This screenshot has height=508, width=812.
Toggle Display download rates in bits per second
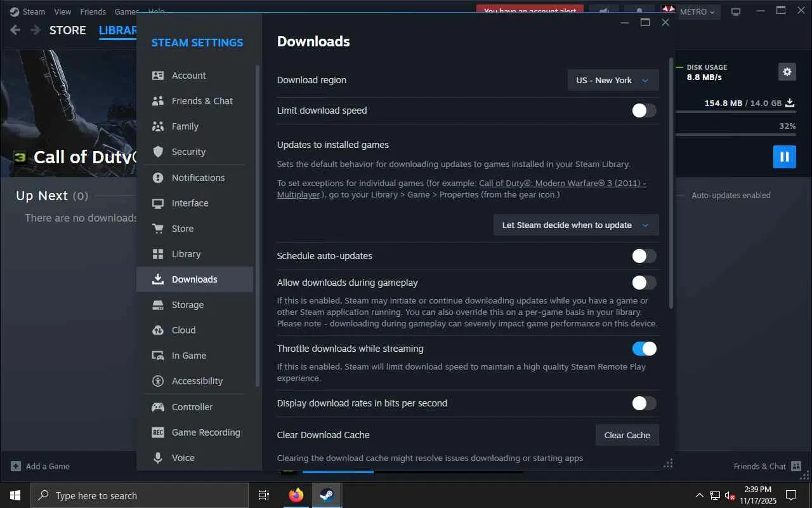point(644,403)
